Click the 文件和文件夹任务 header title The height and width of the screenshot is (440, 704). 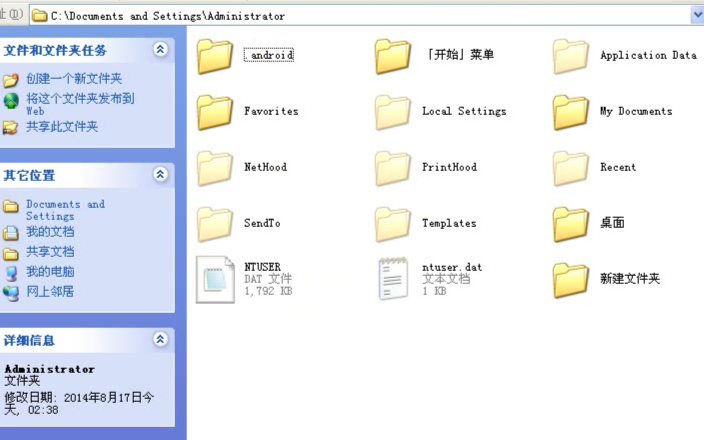[55, 50]
